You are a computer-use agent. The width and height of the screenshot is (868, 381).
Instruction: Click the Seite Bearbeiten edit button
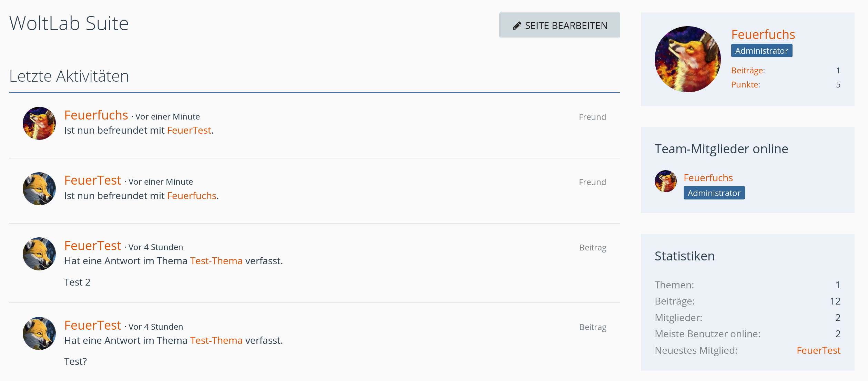[559, 25]
